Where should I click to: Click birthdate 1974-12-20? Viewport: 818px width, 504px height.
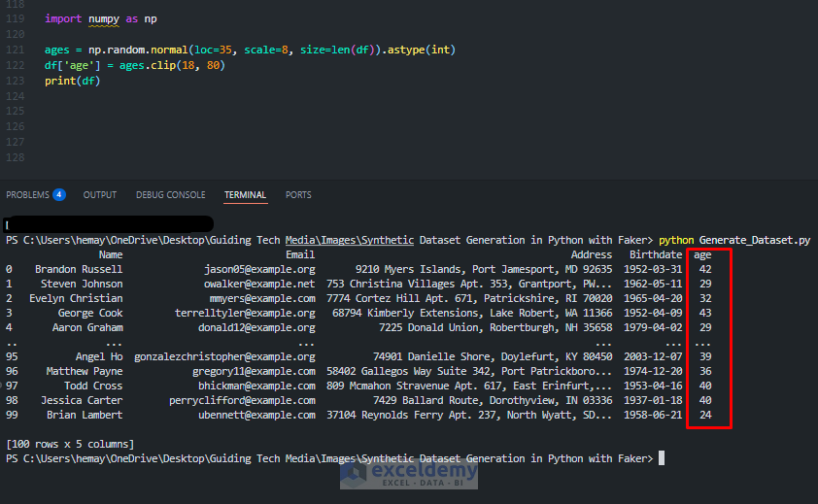pos(653,372)
